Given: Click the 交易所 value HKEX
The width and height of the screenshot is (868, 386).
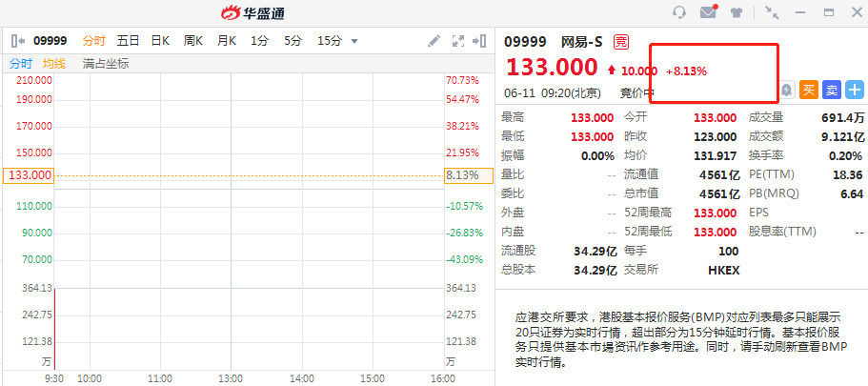Looking at the screenshot, I should pos(723,271).
